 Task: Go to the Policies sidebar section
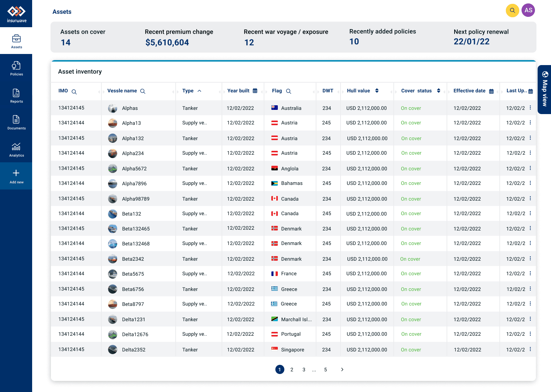tap(16, 68)
